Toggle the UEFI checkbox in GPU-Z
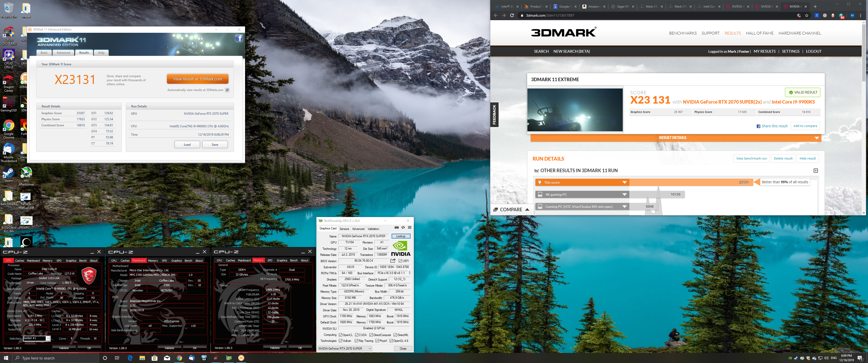The image size is (868, 363). (x=400, y=261)
